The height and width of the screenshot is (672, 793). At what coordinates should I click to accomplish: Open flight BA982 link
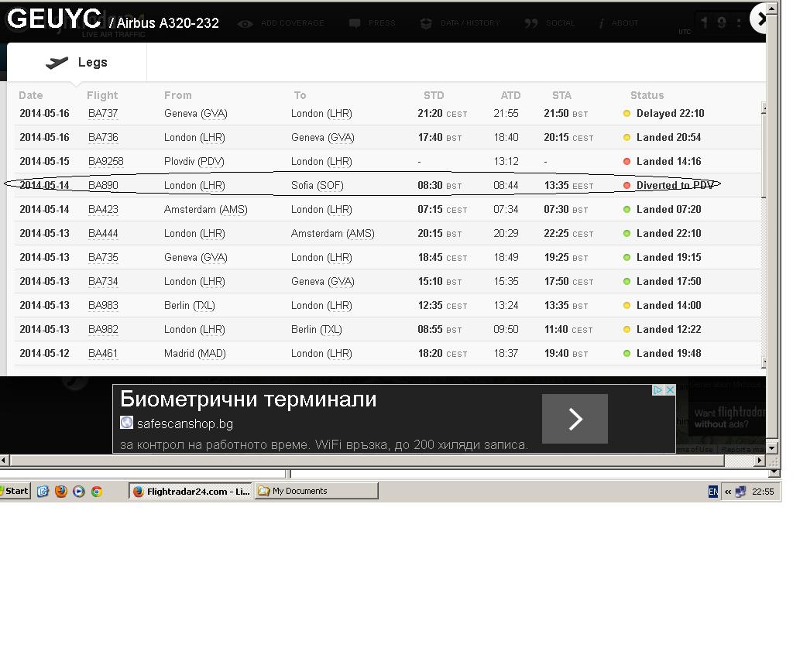click(x=103, y=329)
